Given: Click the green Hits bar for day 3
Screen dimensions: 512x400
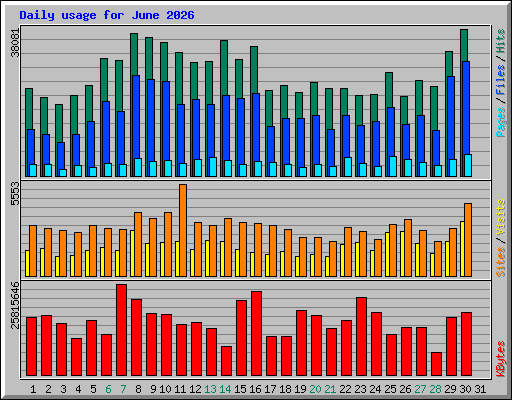Looking at the screenshot, I should [59, 123].
